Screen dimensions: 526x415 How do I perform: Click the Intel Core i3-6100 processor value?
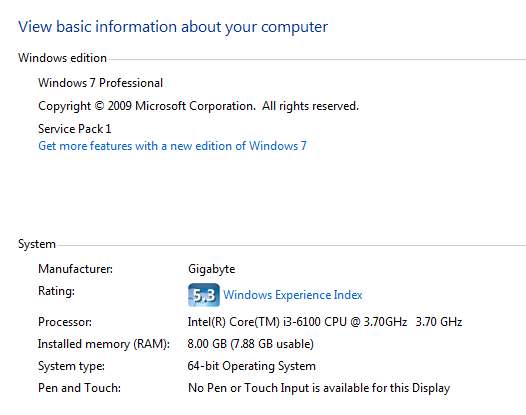coord(324,322)
